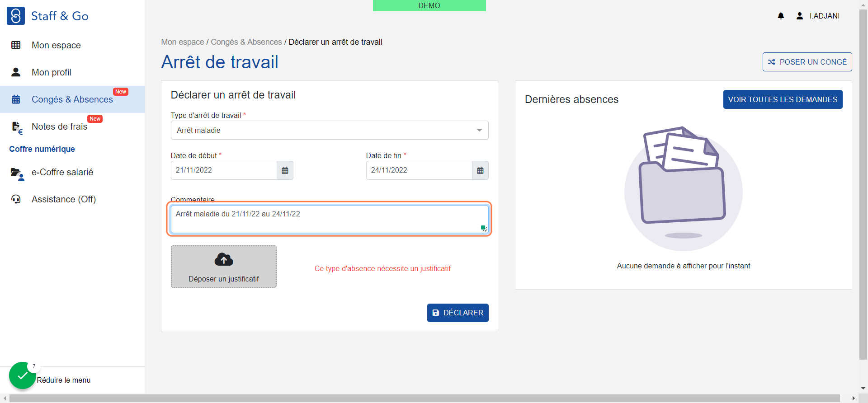Screen dimensions: 868x403
Task: Open calendar picker for Date de fin
Action: [480, 170]
